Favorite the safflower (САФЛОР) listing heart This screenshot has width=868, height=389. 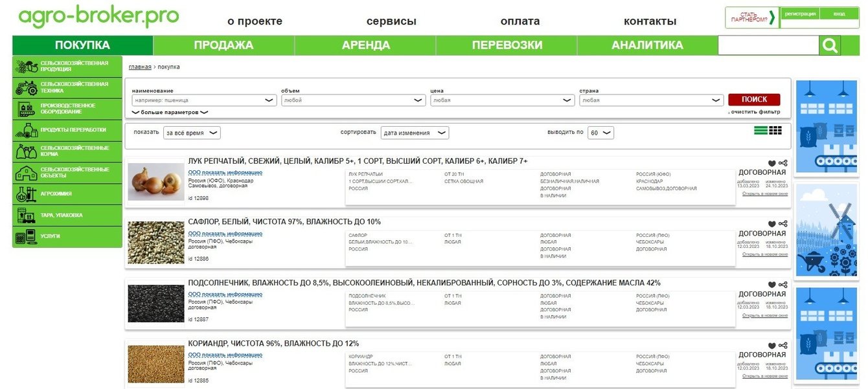click(771, 224)
